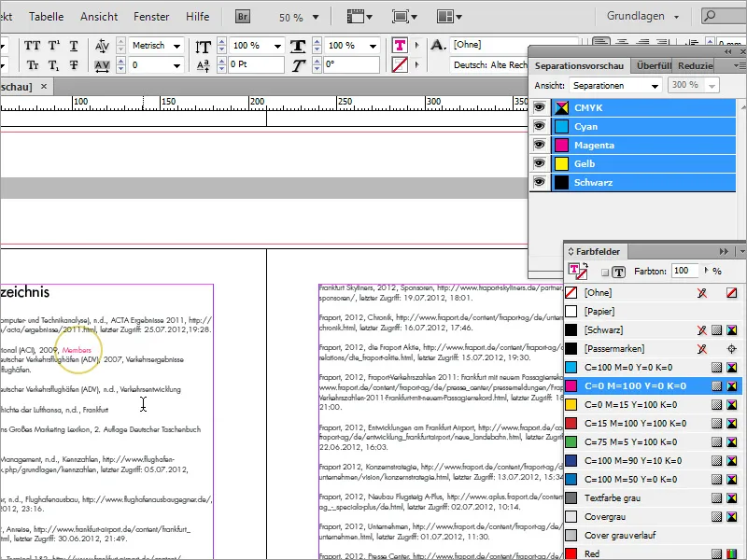Click the stroke color none icon in control bar
747x560 pixels.
tap(400, 64)
